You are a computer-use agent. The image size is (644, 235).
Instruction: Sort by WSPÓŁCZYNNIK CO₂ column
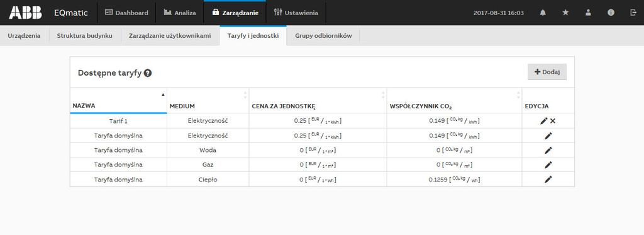[x=454, y=101]
